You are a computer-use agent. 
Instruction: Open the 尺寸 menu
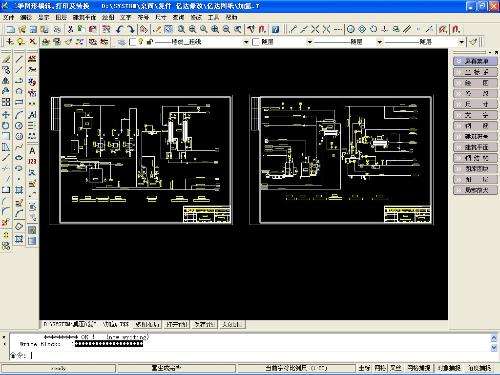(161, 17)
